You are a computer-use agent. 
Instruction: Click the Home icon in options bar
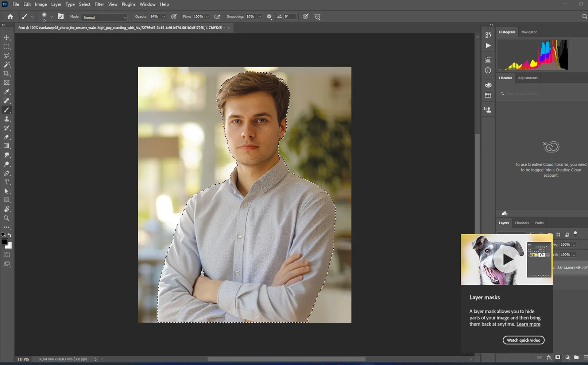tap(10, 16)
